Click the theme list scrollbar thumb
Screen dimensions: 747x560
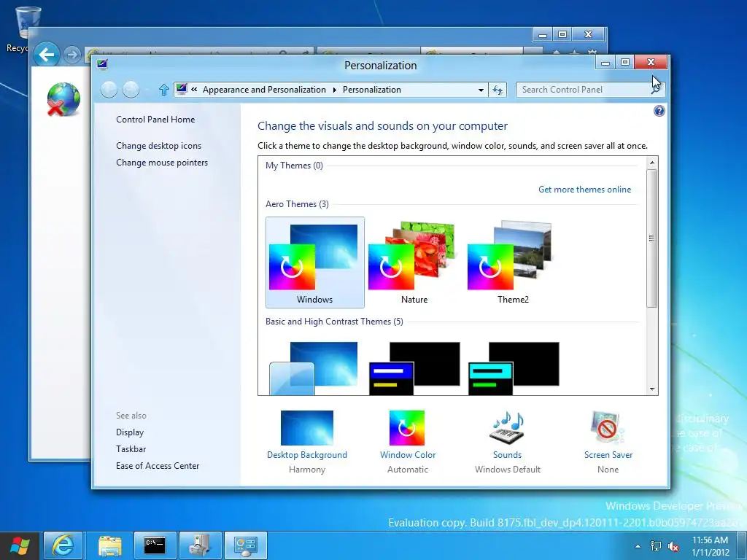(652, 238)
